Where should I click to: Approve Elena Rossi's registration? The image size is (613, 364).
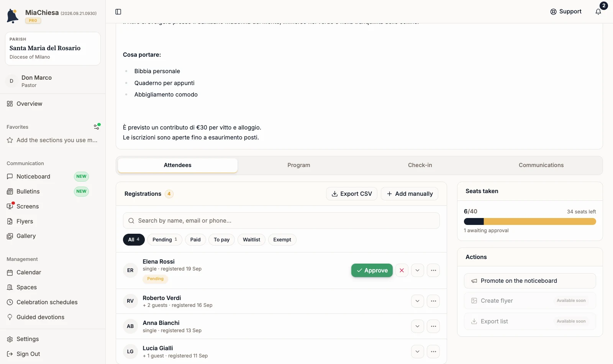coord(372,271)
